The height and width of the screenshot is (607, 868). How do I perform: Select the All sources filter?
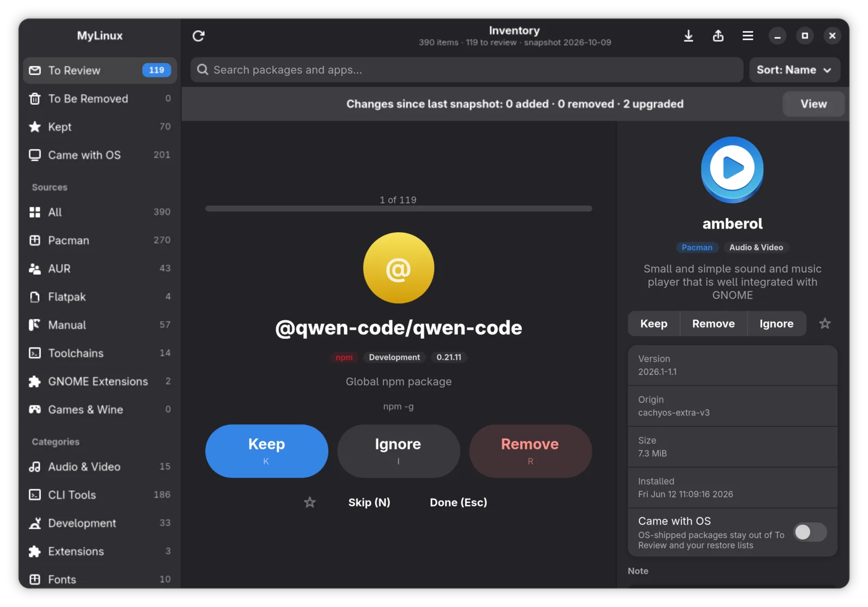click(x=100, y=212)
